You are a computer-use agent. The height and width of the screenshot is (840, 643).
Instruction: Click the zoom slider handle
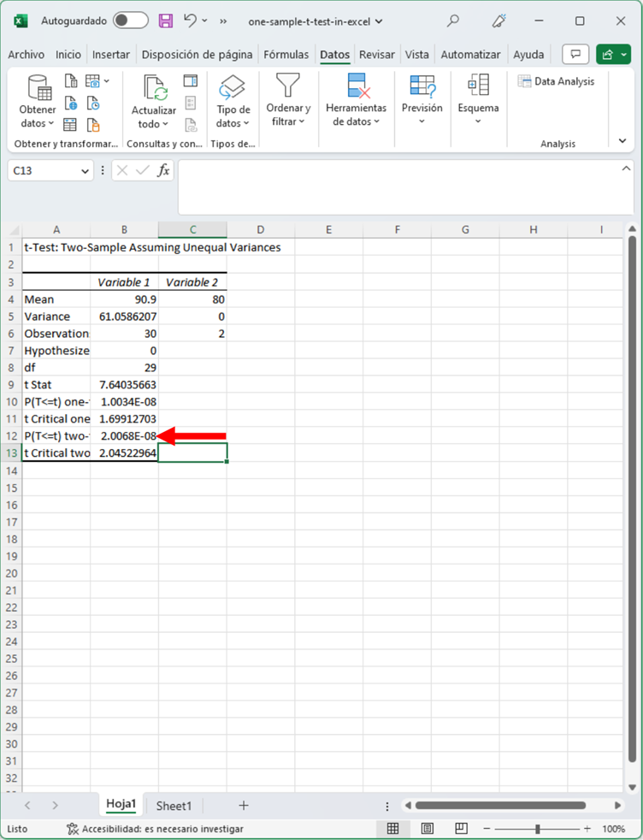point(537,829)
